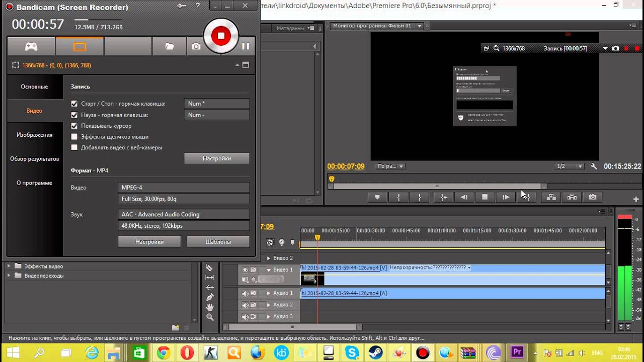This screenshot has width=644, height=362.
Task: Select the Bandicam game recording mode gamepad icon
Action: 31,46
